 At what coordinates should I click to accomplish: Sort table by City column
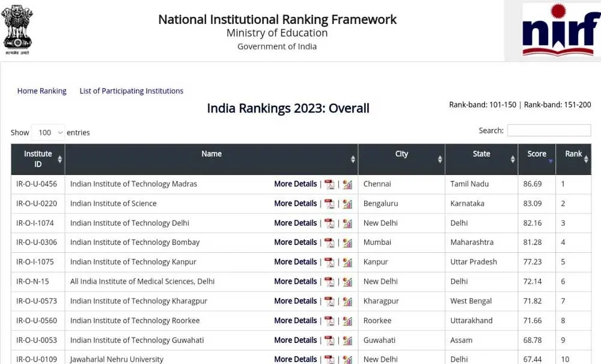tap(401, 159)
